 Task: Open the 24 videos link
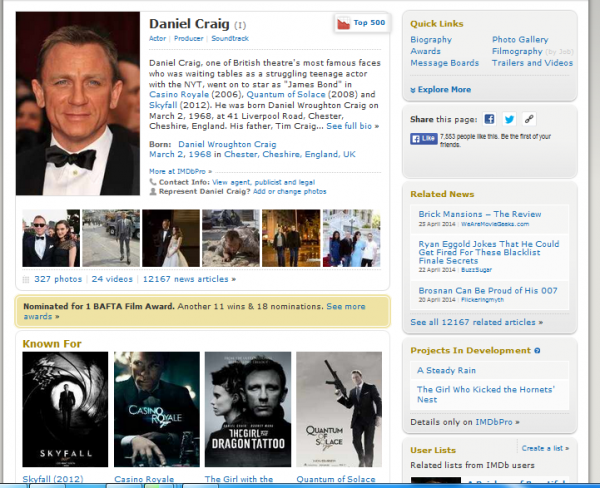(x=112, y=279)
